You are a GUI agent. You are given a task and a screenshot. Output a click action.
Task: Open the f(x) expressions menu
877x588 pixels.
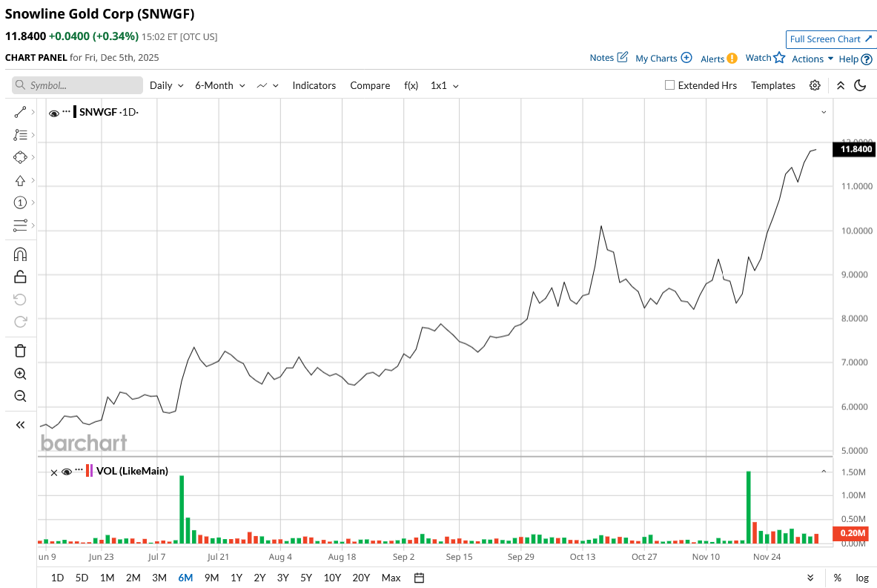click(x=411, y=85)
